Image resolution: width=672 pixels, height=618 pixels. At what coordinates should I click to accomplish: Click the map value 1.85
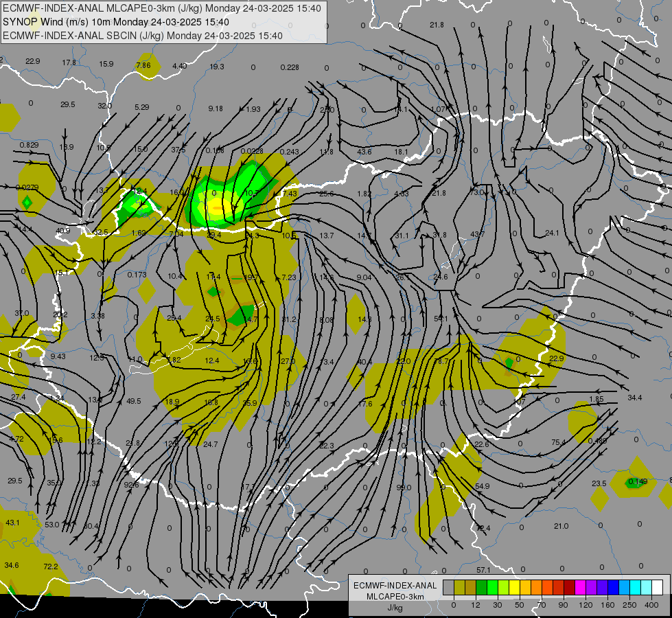(596, 399)
